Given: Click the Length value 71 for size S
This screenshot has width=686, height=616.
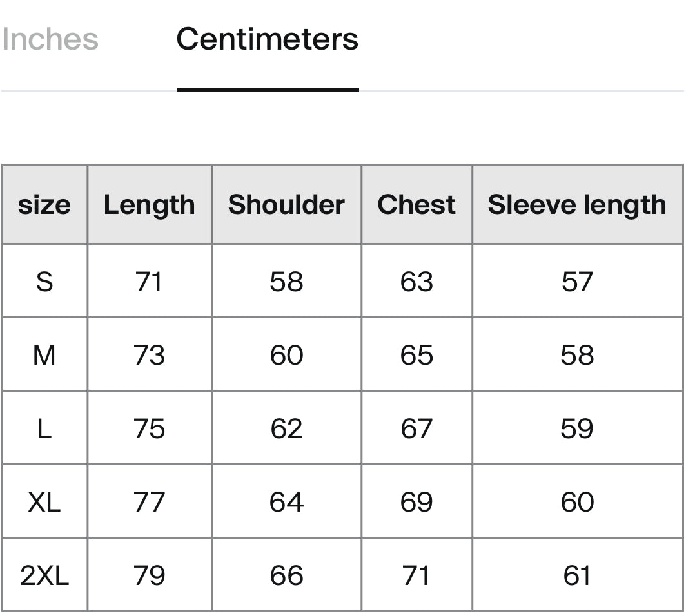Looking at the screenshot, I should click(x=150, y=281).
